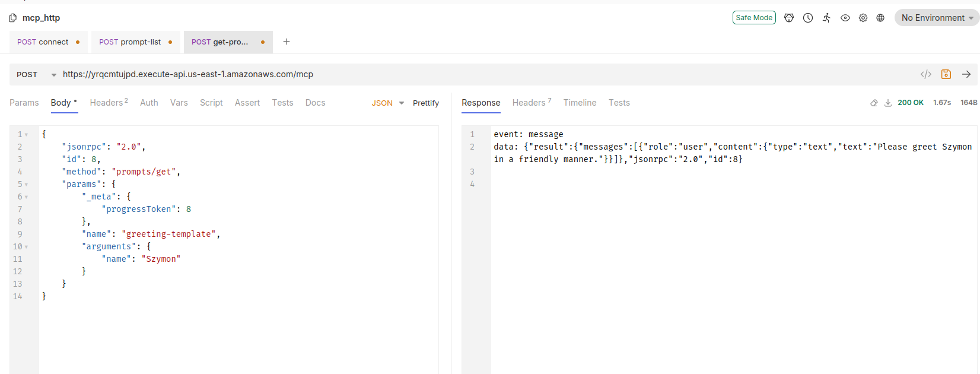The image size is (980, 374).
Task: Add a new request tab
Action: coord(287,42)
